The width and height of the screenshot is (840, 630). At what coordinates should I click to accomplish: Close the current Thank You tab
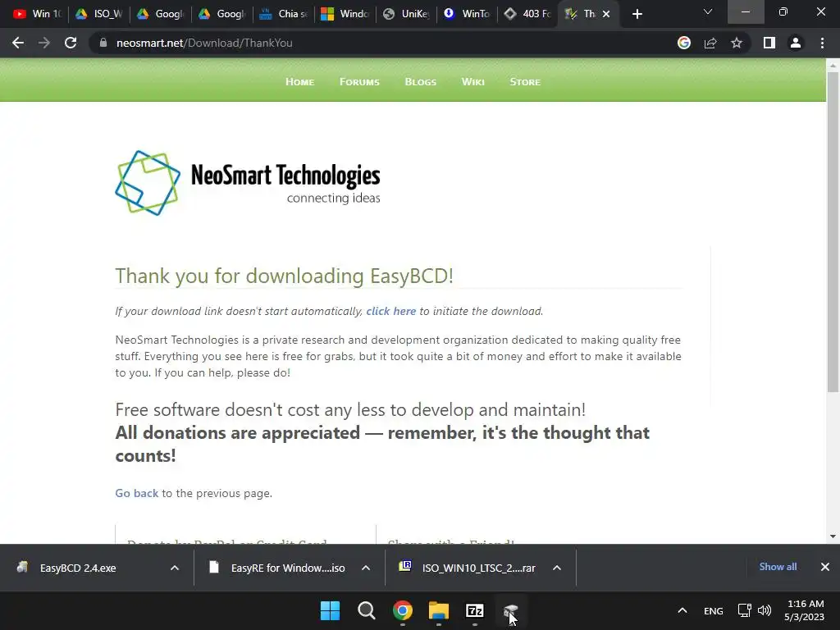click(606, 14)
